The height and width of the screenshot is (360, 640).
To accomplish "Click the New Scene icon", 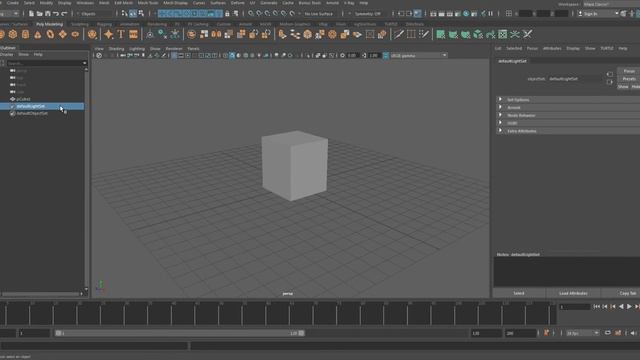I will click(31, 13).
